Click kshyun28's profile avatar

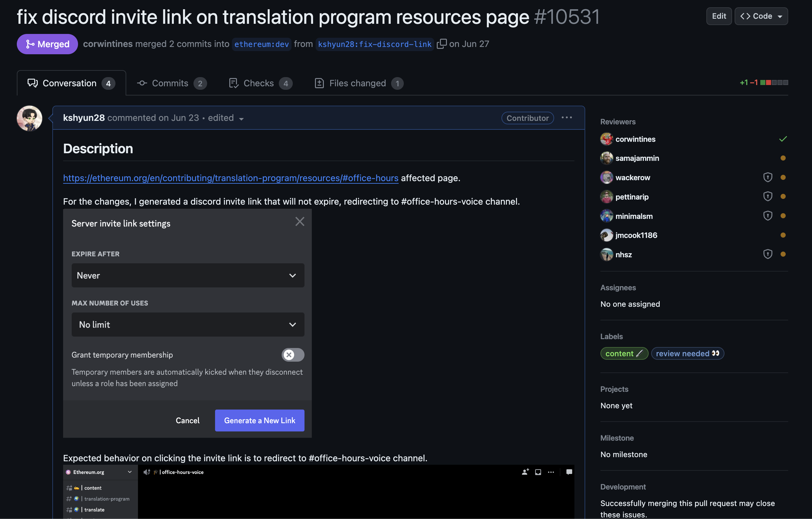pos(29,118)
